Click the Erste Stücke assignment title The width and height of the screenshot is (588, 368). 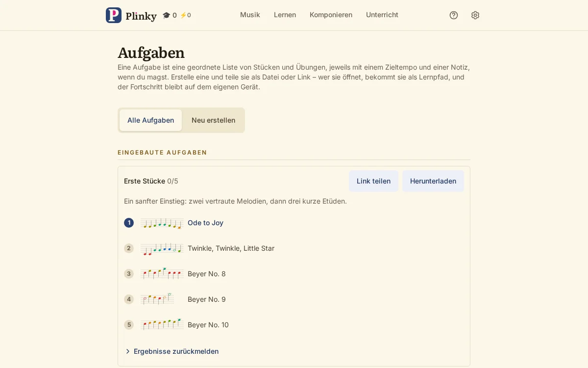click(145, 181)
